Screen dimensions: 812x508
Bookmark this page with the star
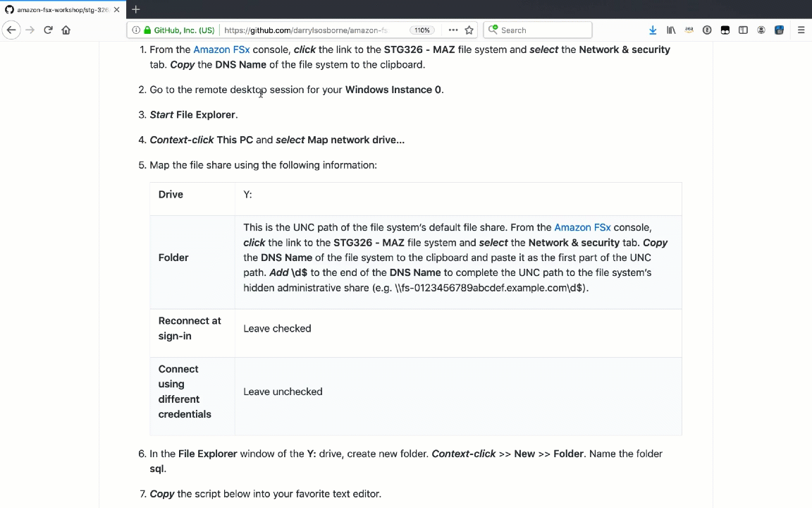(x=469, y=30)
